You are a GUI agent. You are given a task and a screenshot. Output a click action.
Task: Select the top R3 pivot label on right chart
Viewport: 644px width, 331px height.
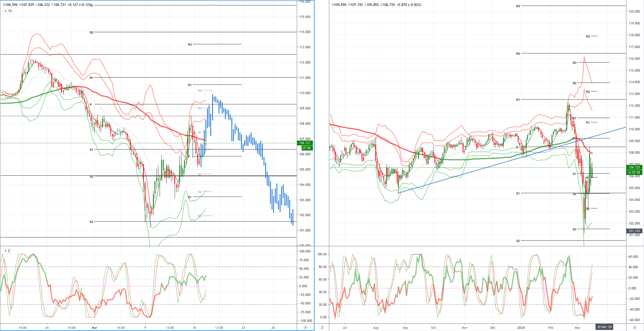coord(518,6)
